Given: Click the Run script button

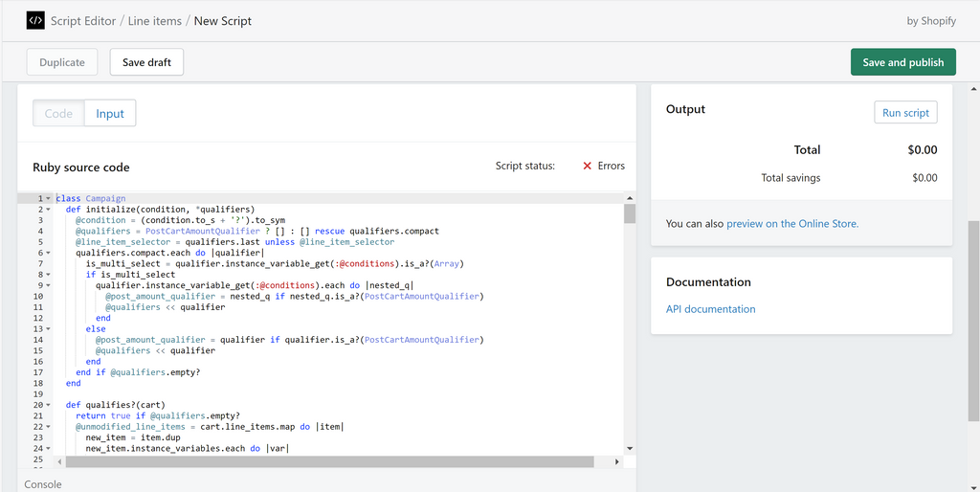Looking at the screenshot, I should click(x=905, y=112).
